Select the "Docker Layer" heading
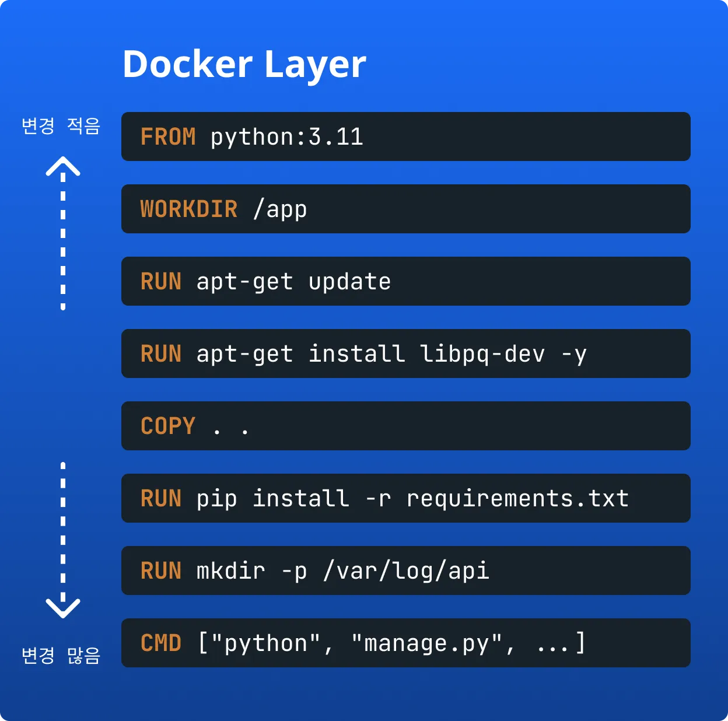728x721 pixels. [244, 64]
